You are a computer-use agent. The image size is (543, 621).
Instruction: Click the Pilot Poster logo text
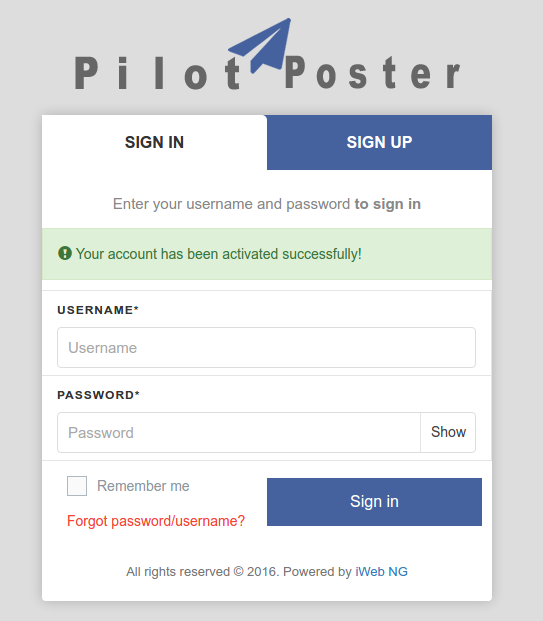click(268, 73)
